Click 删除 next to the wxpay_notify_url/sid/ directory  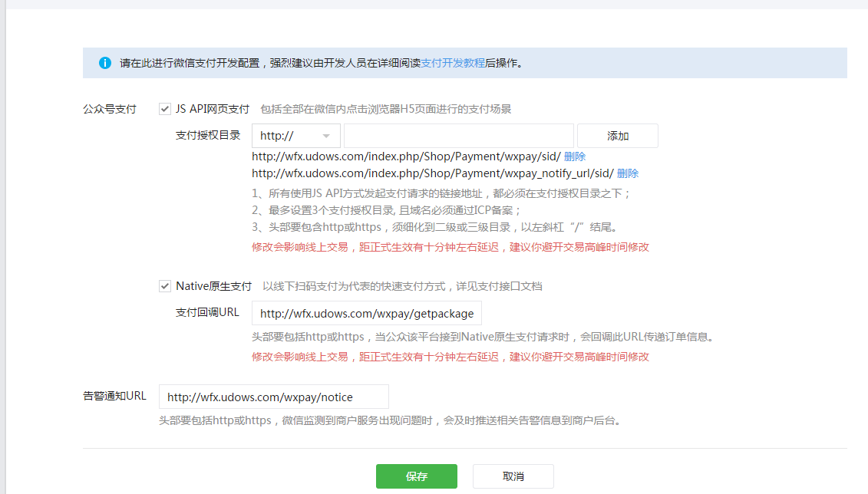tap(627, 173)
